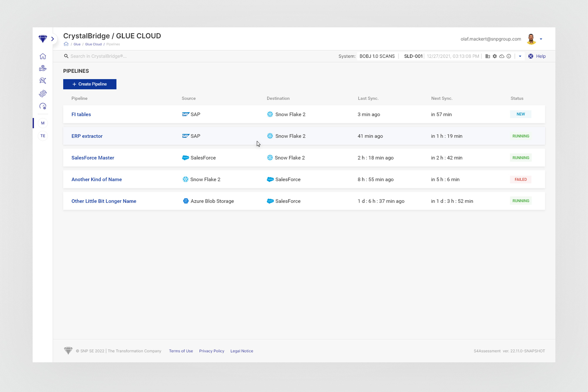Click the Create Pipeline button
The image size is (588, 392).
[90, 84]
